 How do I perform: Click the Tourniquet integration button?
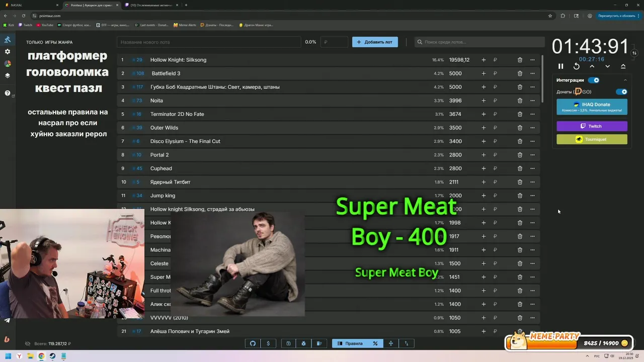592,139
